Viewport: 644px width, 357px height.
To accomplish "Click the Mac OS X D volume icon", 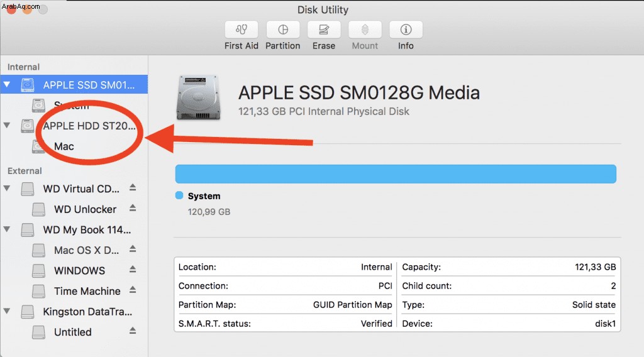I will pyautogui.click(x=38, y=250).
